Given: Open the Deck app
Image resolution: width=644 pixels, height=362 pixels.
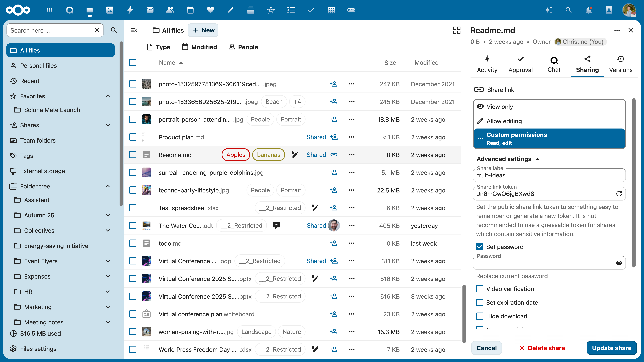Looking at the screenshot, I should point(250,10).
